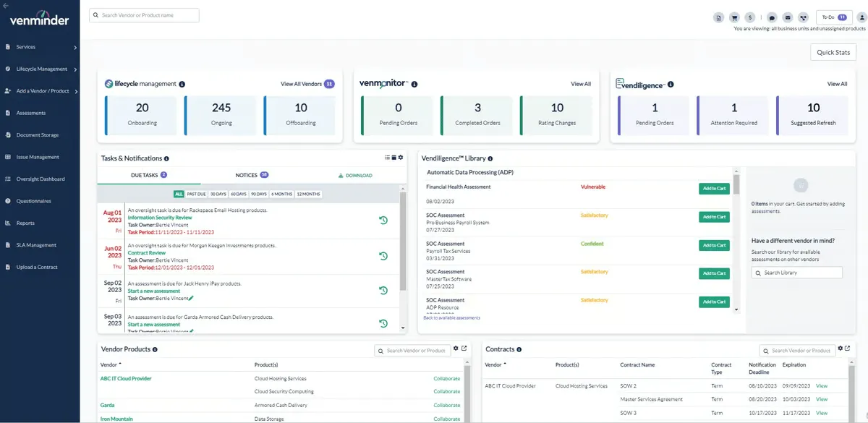Click the back arrow above Venminder logo
The image size is (868, 423).
pyautogui.click(x=6, y=6)
